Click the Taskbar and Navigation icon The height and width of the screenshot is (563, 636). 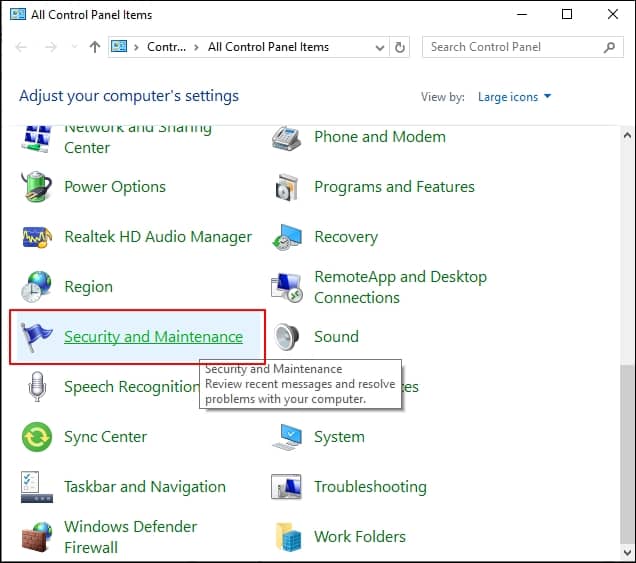click(37, 487)
